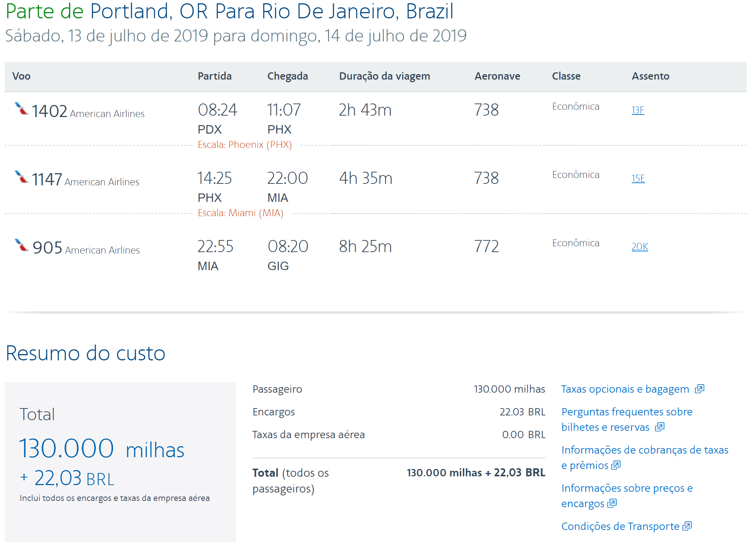The width and height of the screenshot is (750, 560).
Task: Open seat 15E link
Action: click(638, 178)
